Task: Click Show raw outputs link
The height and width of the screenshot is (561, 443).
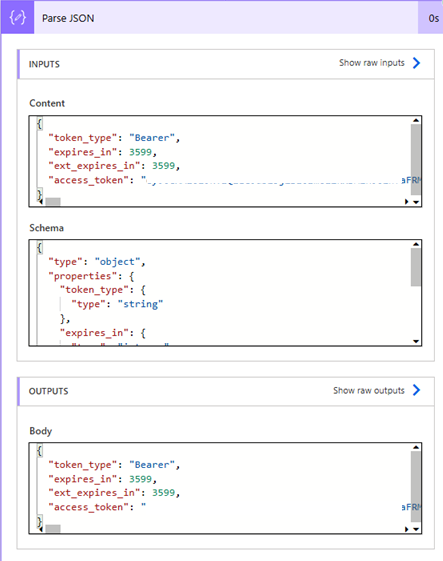Action: pyautogui.click(x=369, y=390)
